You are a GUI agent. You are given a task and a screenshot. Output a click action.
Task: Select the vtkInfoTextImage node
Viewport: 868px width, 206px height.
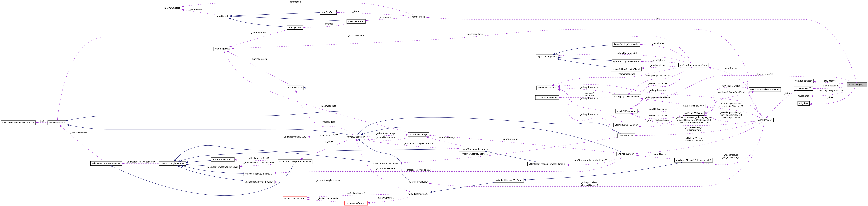coord(418,134)
